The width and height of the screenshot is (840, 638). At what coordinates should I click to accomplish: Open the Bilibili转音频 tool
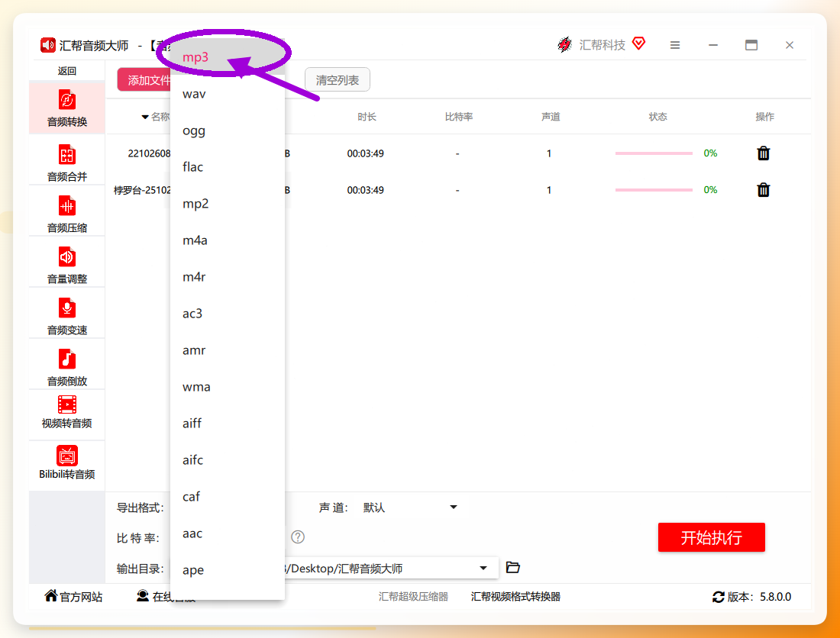(x=67, y=463)
